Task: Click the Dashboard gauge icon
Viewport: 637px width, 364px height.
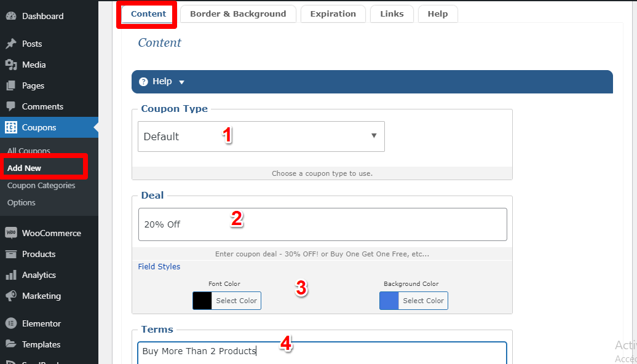Action: [x=11, y=16]
